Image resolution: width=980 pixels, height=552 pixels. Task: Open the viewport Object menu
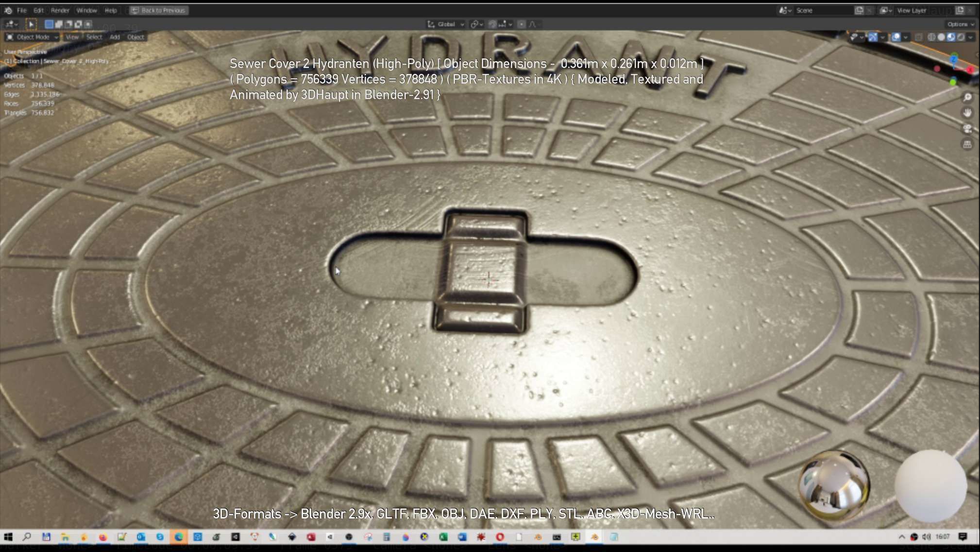click(135, 37)
